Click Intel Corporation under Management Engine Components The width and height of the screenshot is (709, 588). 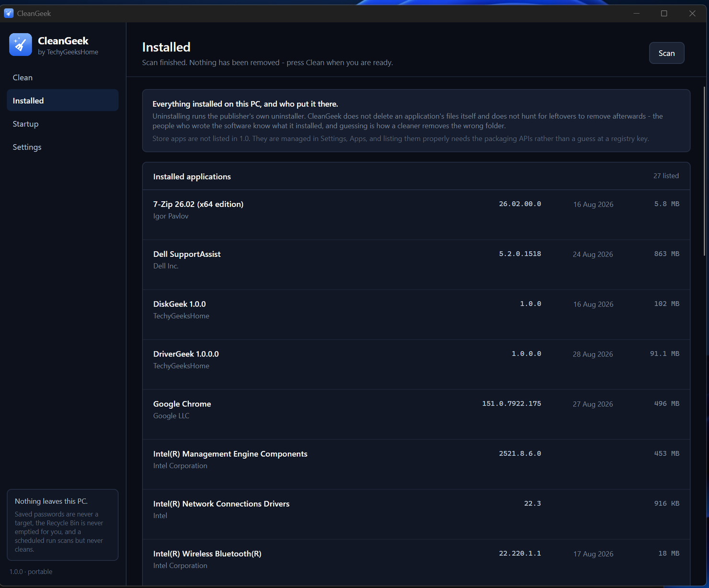180,465
